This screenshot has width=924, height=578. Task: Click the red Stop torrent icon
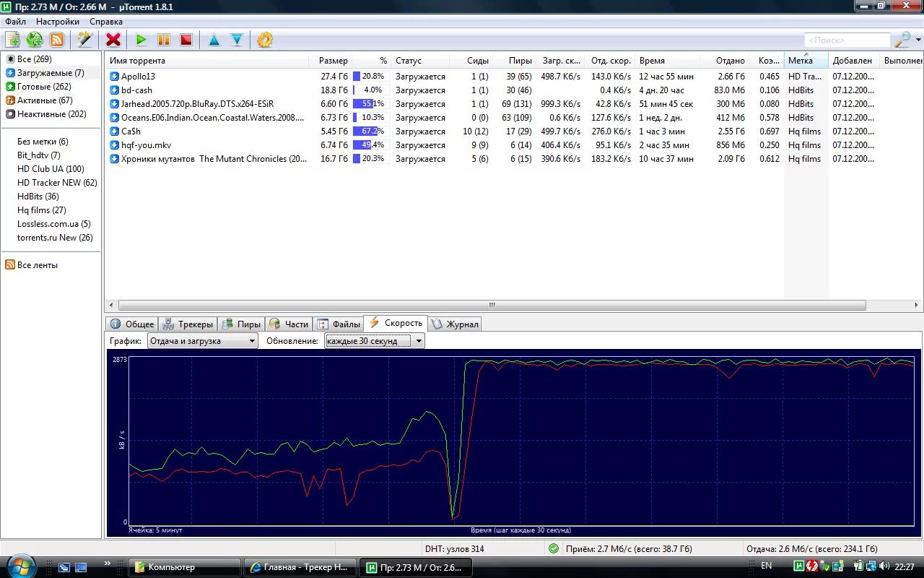coord(186,40)
